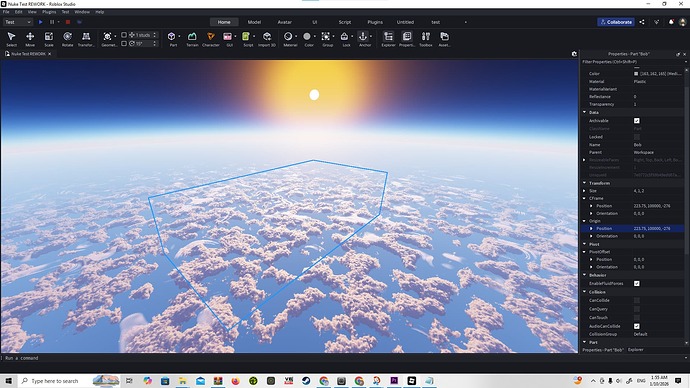Click the Filter Properties search field
Screen dimensions: 690x388
pyautogui.click(x=632, y=62)
